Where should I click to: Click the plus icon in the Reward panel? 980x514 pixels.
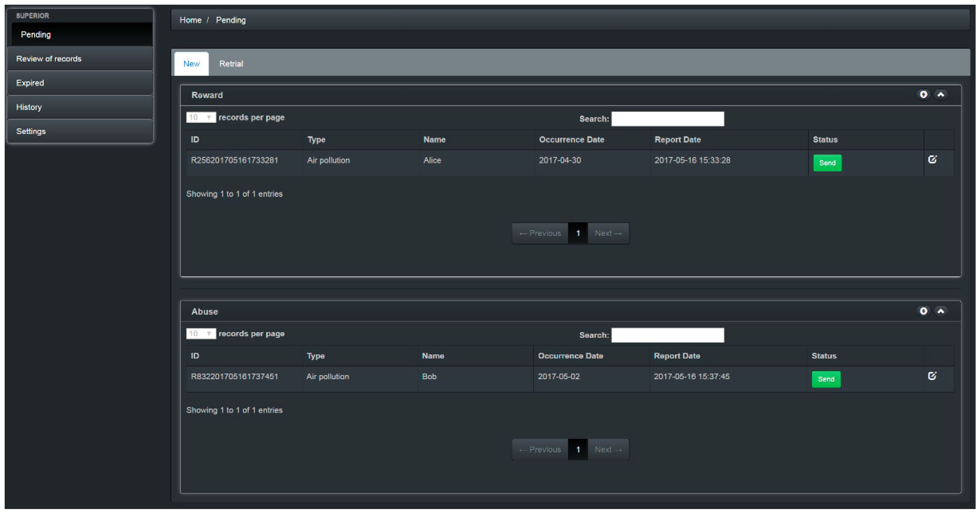pos(923,94)
